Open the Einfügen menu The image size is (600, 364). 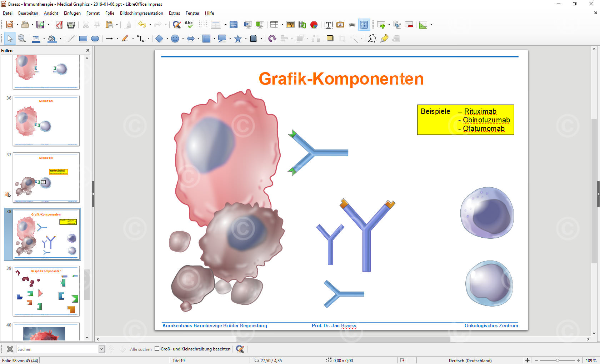[x=72, y=13]
